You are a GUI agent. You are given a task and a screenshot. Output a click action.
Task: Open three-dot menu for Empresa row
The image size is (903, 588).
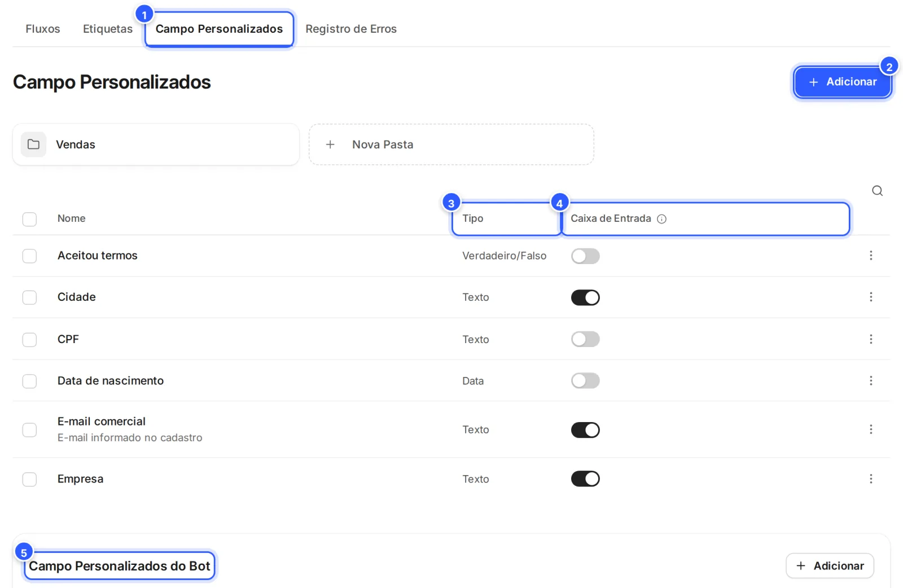[871, 479]
